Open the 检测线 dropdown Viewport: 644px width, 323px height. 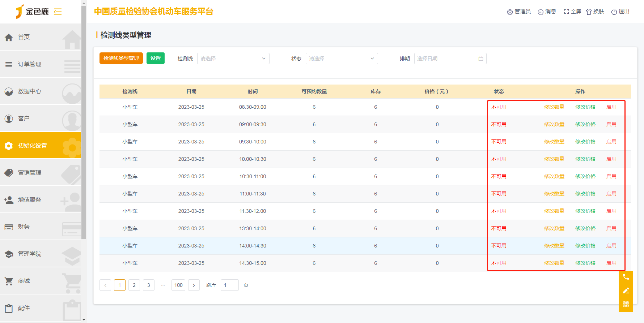click(233, 59)
